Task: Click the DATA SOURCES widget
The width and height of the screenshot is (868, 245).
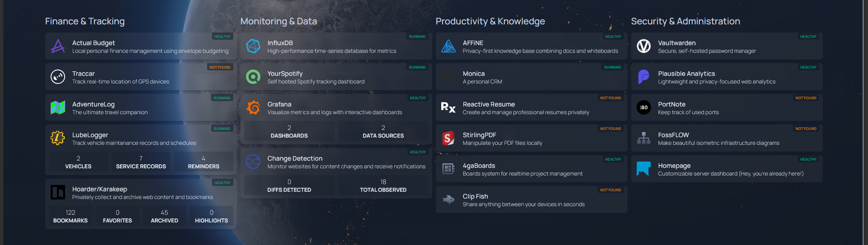Action: [x=383, y=131]
